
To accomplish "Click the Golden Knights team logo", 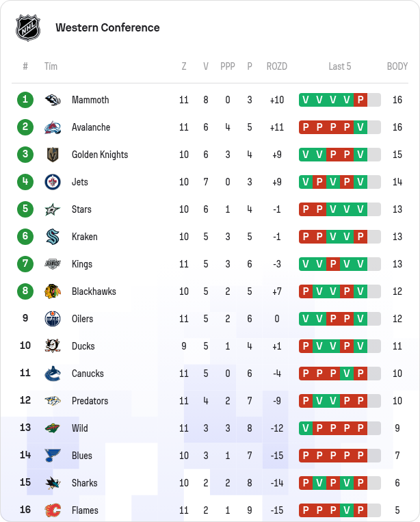I will pos(53,155).
